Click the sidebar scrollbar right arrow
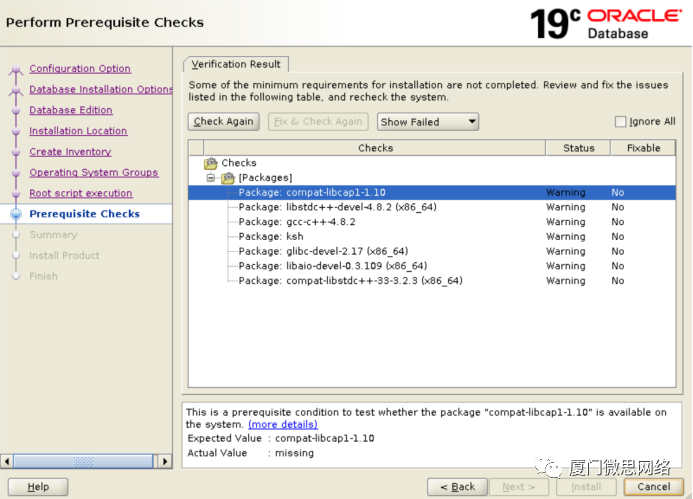 [165, 461]
